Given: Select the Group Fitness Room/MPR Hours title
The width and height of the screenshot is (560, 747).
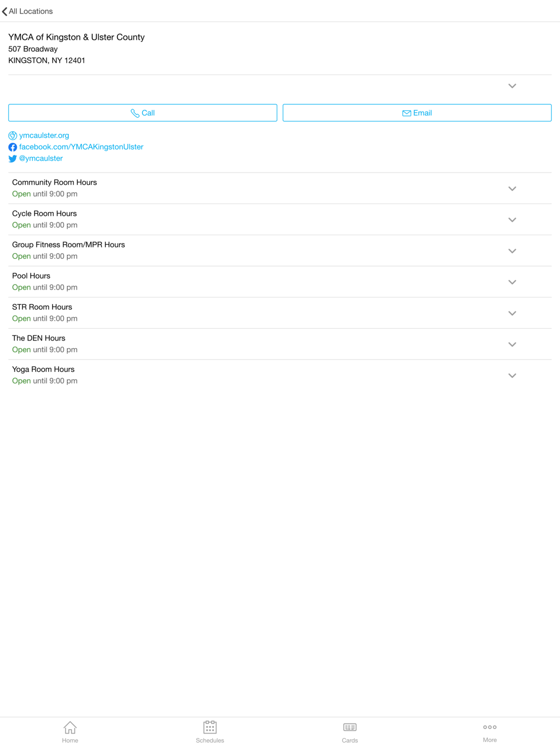Looking at the screenshot, I should (x=68, y=245).
